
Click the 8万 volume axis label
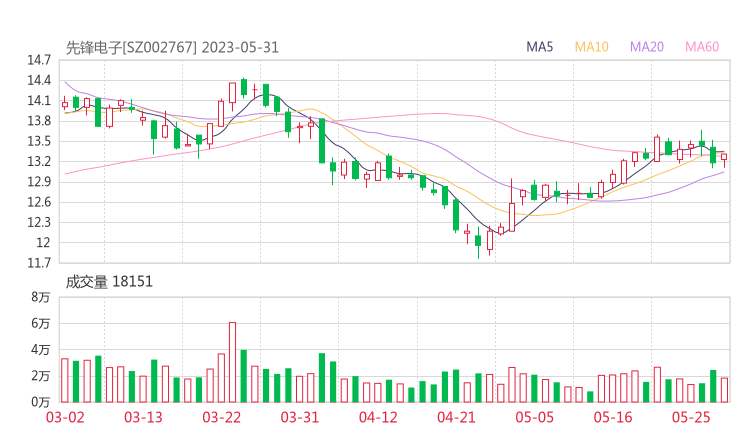tap(41, 297)
